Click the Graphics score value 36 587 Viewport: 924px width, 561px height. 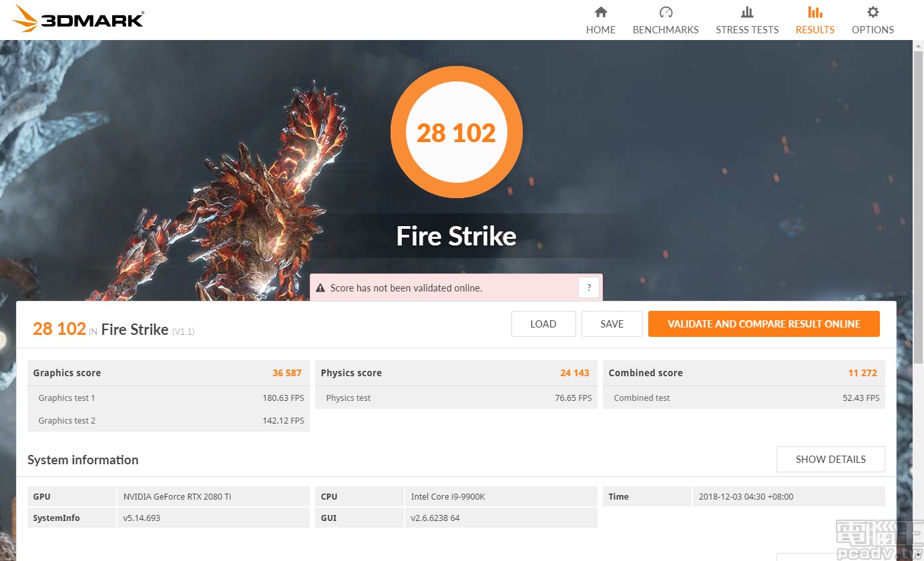click(287, 373)
